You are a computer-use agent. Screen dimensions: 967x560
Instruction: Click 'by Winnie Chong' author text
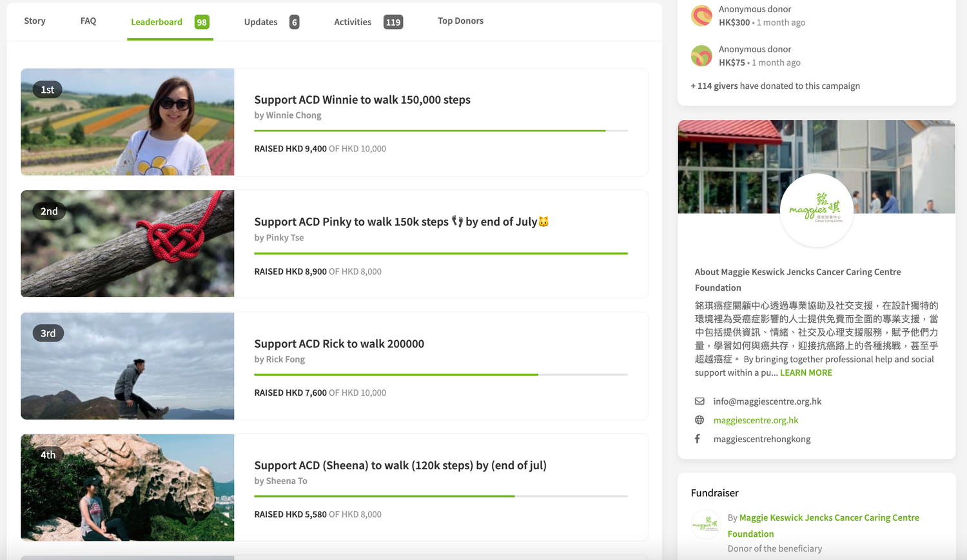288,115
